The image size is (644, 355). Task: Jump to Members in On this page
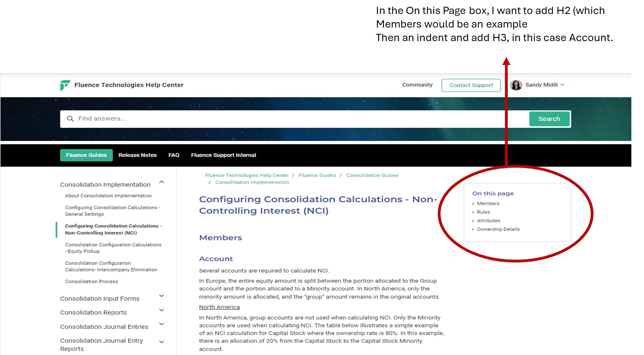[x=488, y=204]
